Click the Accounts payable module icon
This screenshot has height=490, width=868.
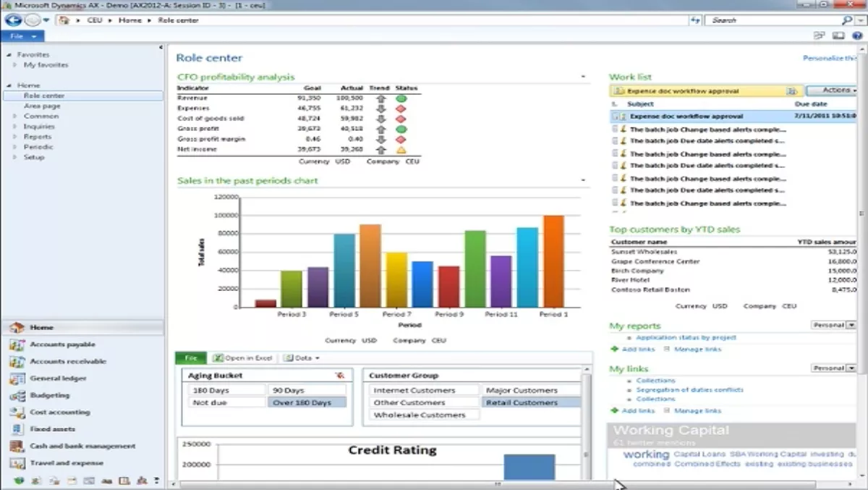17,345
